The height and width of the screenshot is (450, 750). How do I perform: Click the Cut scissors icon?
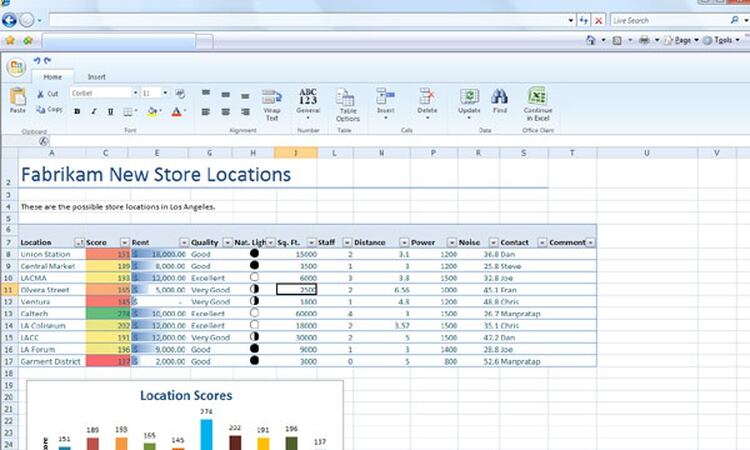point(41,94)
